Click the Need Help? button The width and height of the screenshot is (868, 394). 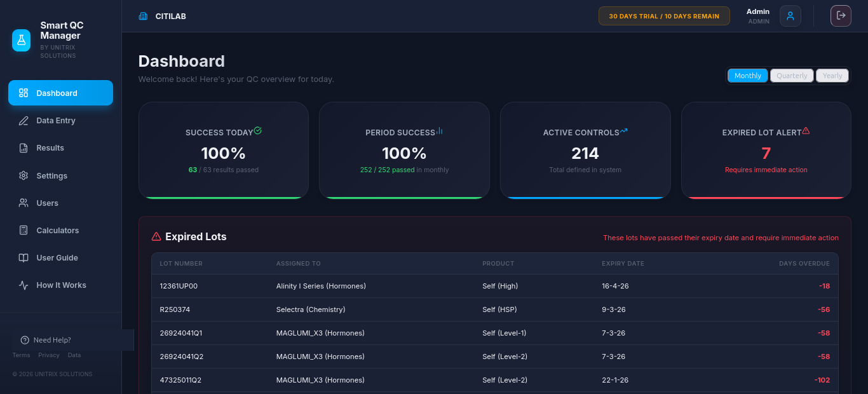tap(73, 340)
